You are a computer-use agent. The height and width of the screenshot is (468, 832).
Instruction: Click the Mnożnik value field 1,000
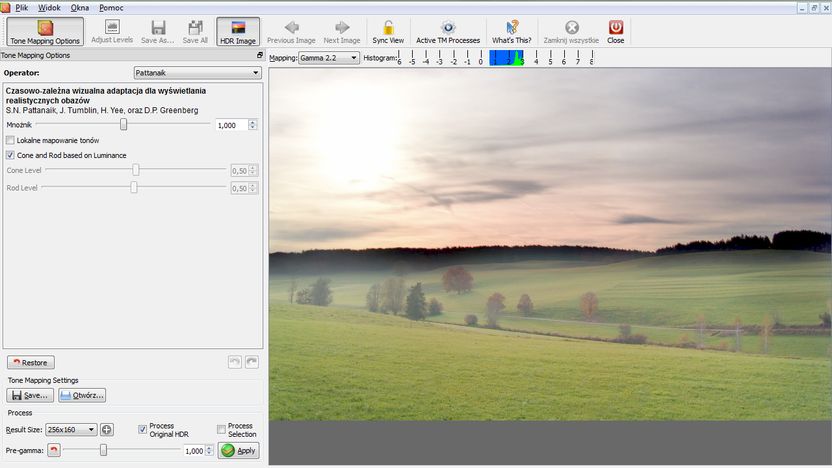(x=232, y=125)
